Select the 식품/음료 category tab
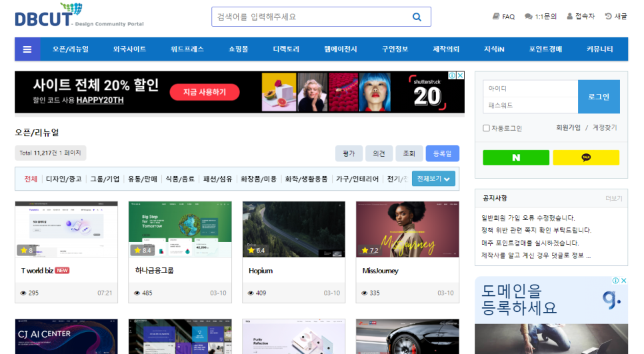 (x=180, y=179)
